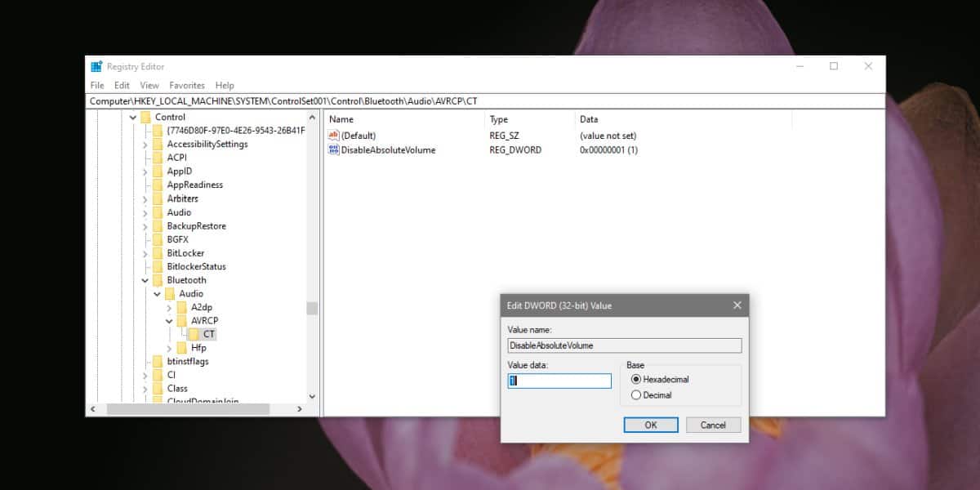Screen dimensions: 980x490
Task: Click the Audio folder icon under Control
Action: pyautogui.click(x=158, y=212)
